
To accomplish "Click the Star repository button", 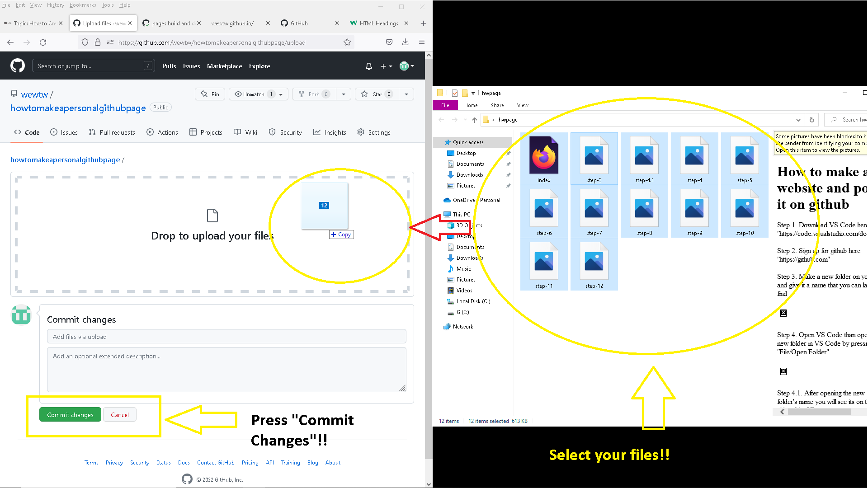I will [x=377, y=94].
